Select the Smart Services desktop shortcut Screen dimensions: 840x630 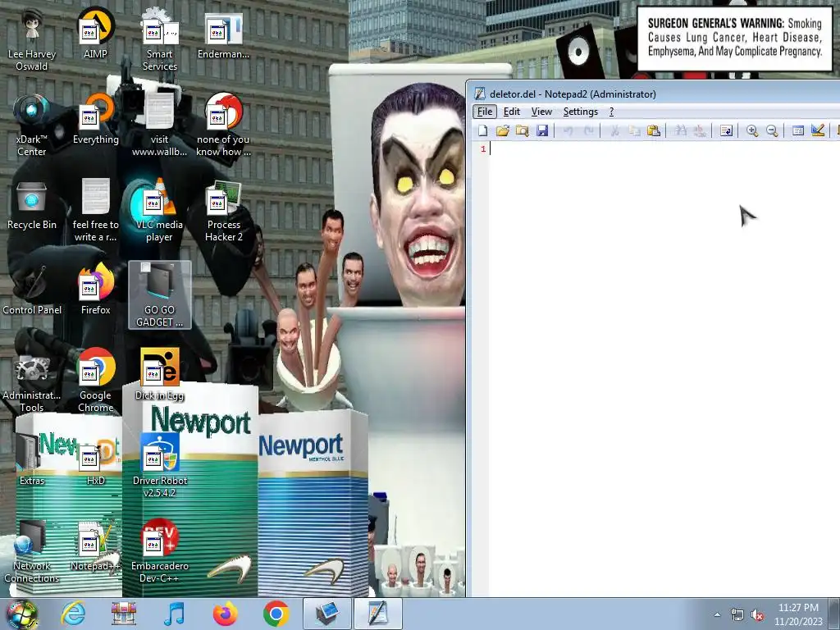(160, 39)
